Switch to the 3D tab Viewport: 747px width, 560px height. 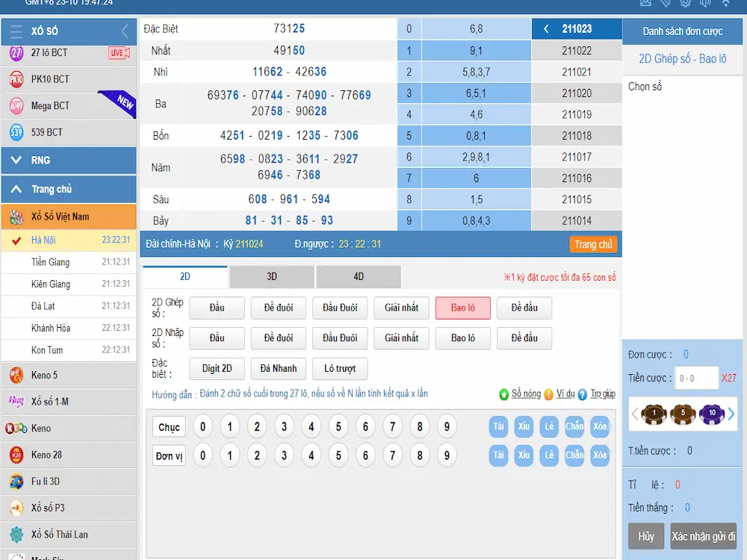272,277
